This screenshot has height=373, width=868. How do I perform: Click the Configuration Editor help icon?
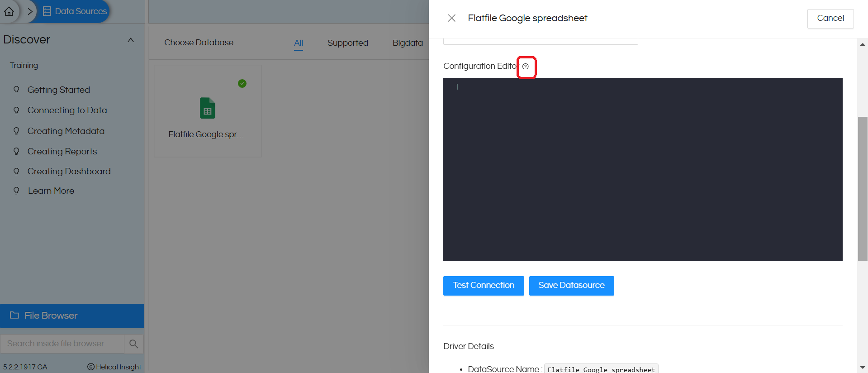click(526, 67)
